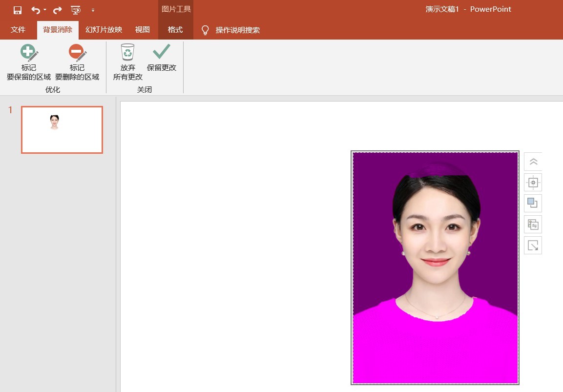Screen dimensions: 563x392
Task: Select slide 1 thumbnail in the panel
Action: 62,129
